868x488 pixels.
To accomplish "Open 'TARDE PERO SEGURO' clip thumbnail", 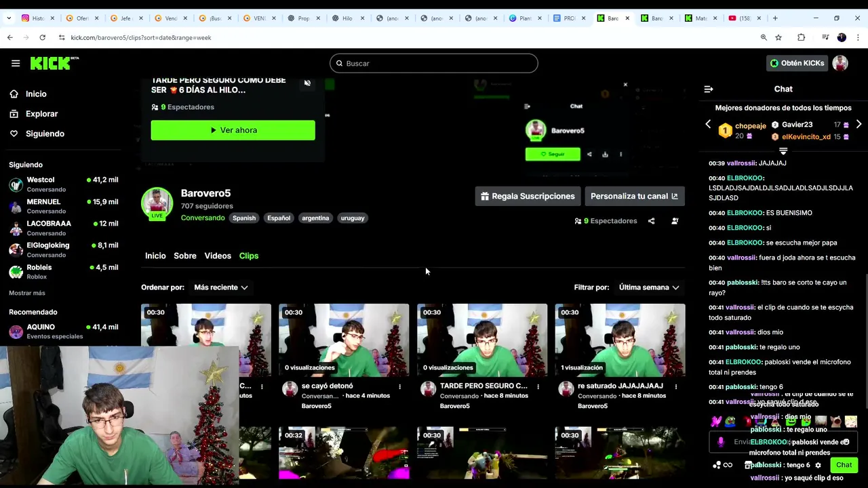I will [x=482, y=340].
